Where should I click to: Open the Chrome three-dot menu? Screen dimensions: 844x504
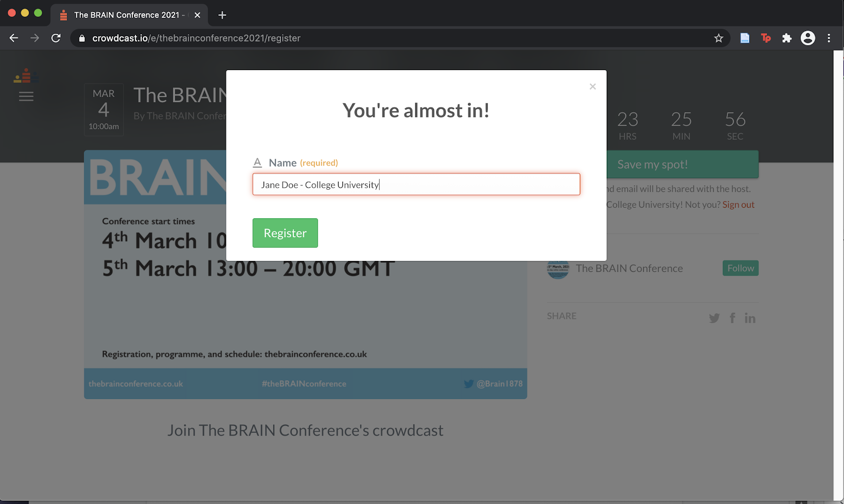click(829, 38)
